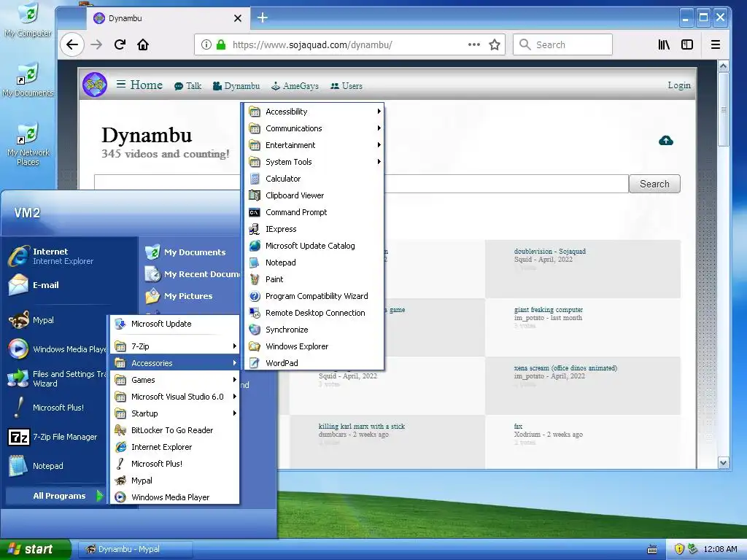Expand the Games program folder
This screenshot has height=560, width=747.
(174, 379)
